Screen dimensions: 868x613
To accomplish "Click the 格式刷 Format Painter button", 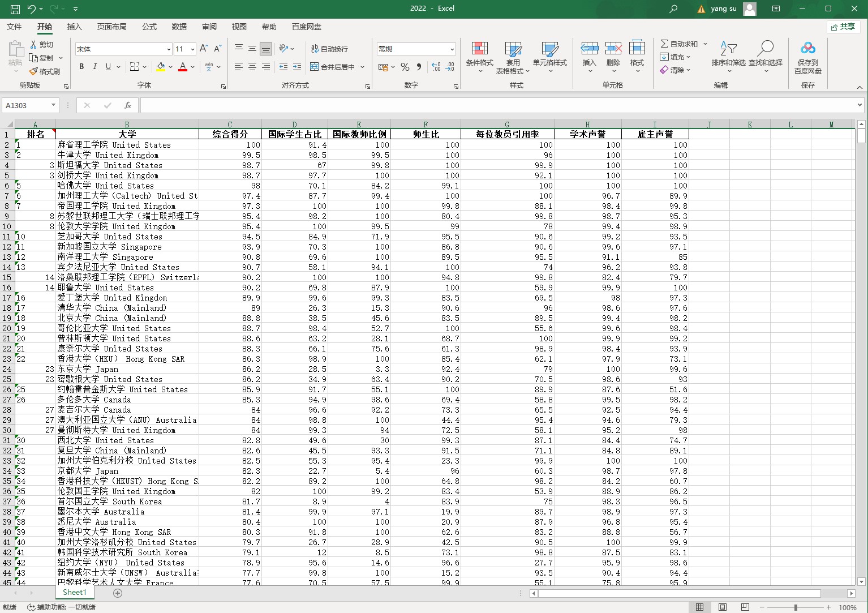I will coord(45,71).
